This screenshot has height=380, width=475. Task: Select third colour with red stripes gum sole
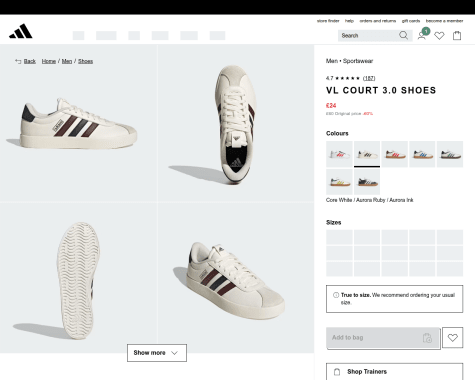(394, 154)
